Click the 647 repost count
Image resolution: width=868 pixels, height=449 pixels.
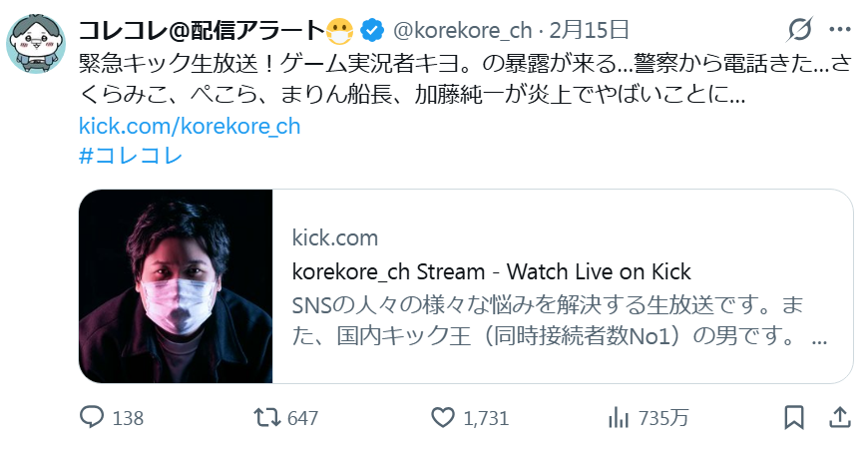tap(303, 418)
